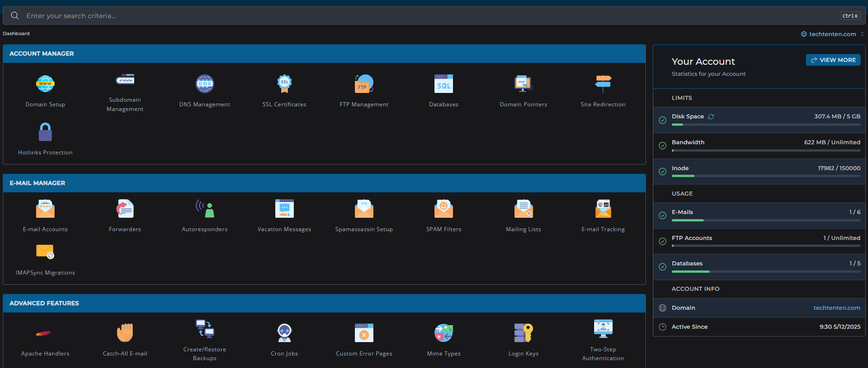Click the Inode usage progress bar
The image size is (868, 368).
(766, 176)
